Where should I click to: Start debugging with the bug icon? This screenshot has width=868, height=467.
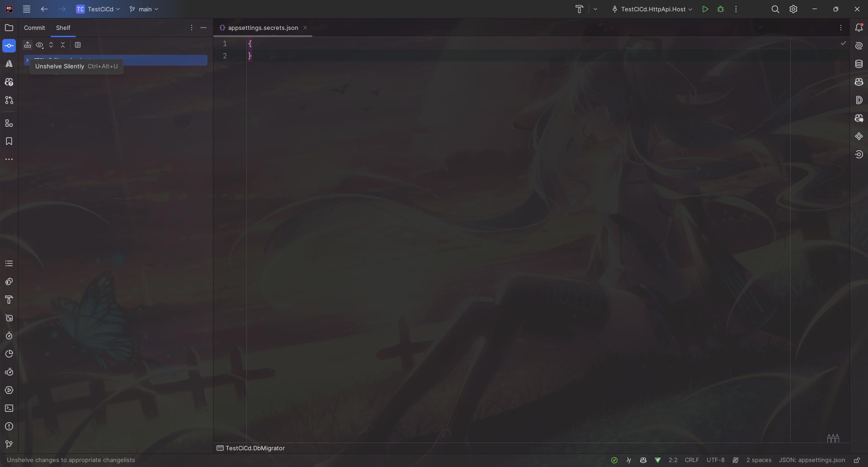pos(721,9)
